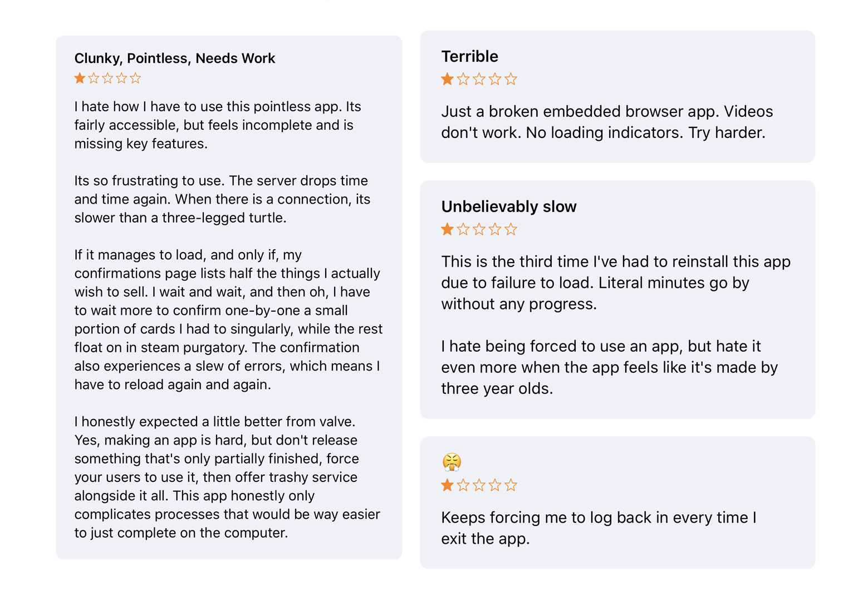Click second star under angry emoji review

click(463, 485)
